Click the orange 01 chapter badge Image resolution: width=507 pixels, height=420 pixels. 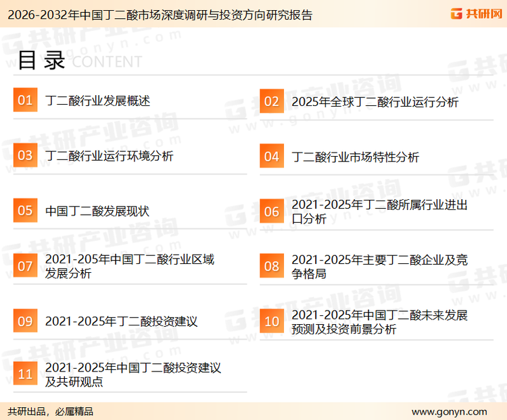click(25, 101)
